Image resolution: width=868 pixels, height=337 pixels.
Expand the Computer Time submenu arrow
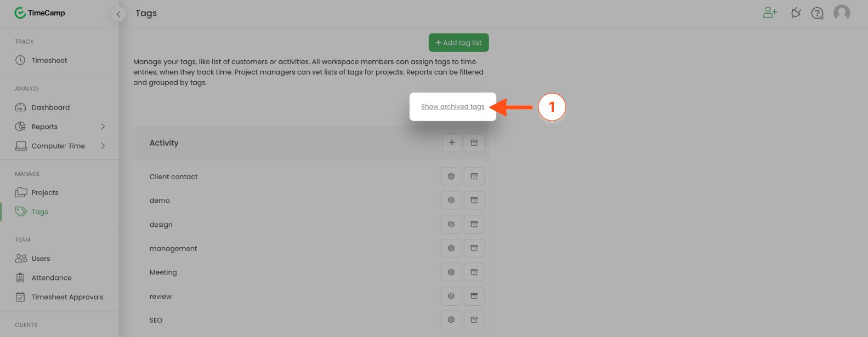(103, 146)
